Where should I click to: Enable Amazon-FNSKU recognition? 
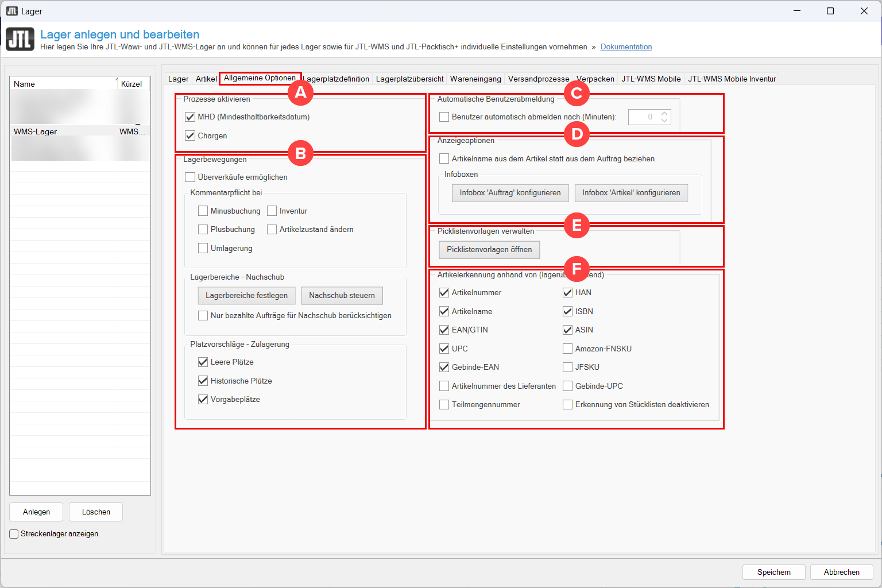pyautogui.click(x=567, y=349)
